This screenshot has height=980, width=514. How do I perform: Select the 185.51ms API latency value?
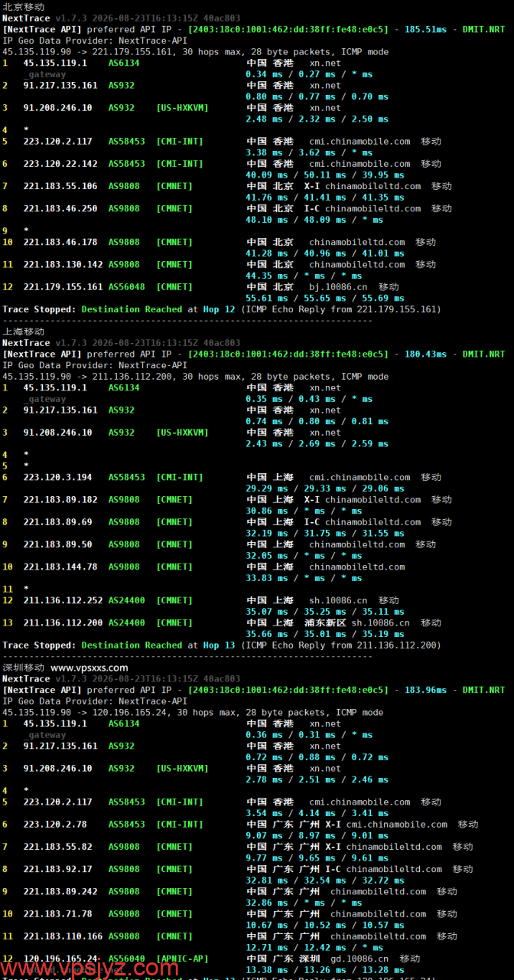coord(425,29)
